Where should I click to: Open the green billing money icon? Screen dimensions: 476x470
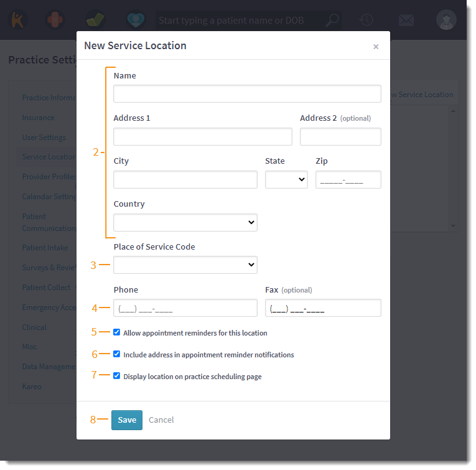[x=95, y=20]
